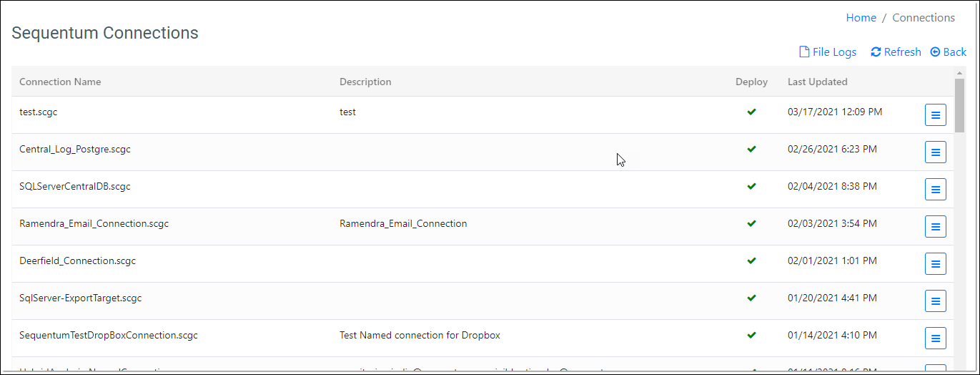980x375 pixels.
Task: Open File Logs
Action: click(x=827, y=52)
